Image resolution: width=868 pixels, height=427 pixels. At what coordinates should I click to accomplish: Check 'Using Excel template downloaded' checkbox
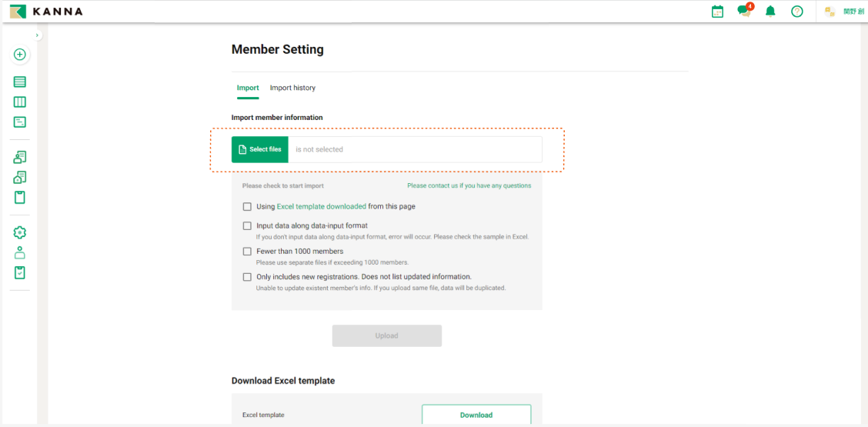pyautogui.click(x=247, y=207)
